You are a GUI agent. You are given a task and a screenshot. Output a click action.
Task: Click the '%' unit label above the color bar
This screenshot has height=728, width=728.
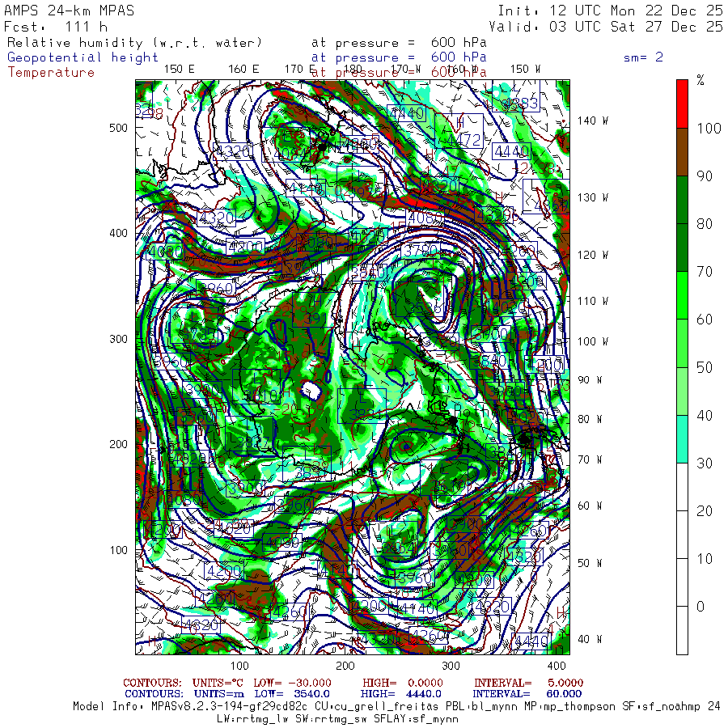(700, 80)
